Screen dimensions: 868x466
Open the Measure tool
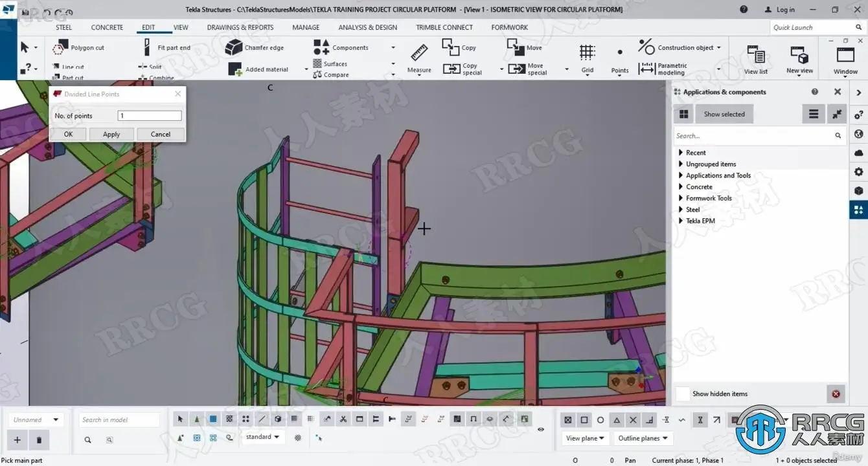coord(419,59)
